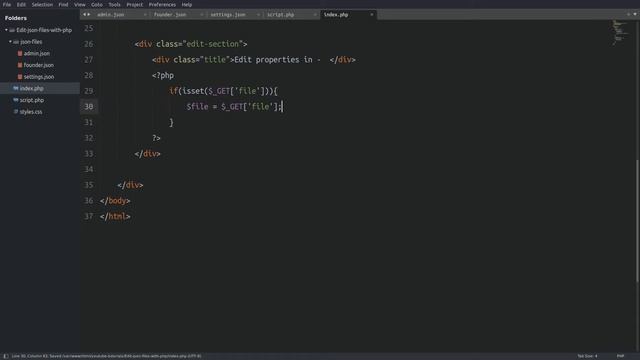Click the admin.json file icon
Screen dimensions: 640x360
20,53
